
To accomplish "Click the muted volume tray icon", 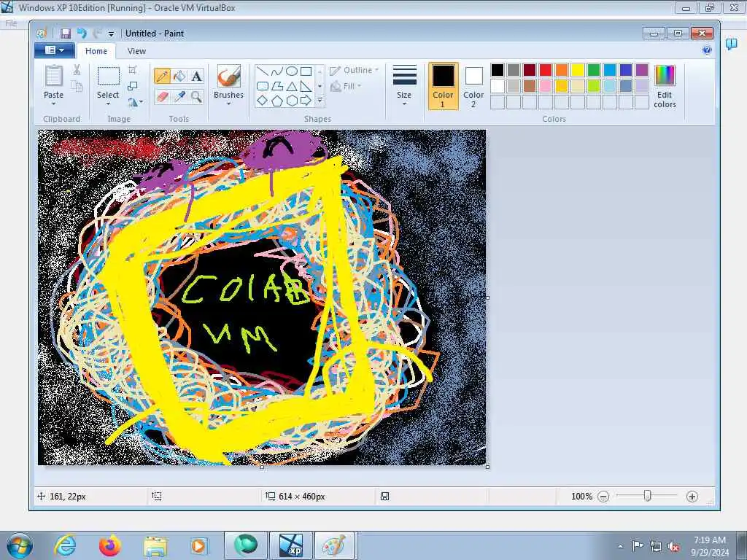I will [x=673, y=547].
